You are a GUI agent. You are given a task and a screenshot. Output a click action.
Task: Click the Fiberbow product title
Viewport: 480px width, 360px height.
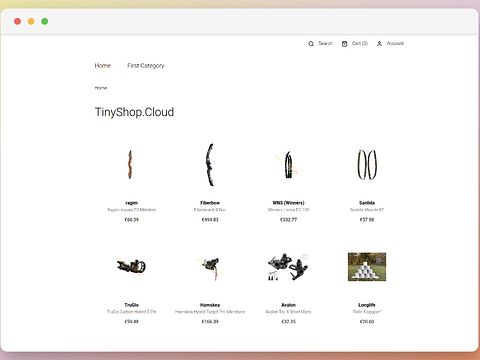click(210, 203)
